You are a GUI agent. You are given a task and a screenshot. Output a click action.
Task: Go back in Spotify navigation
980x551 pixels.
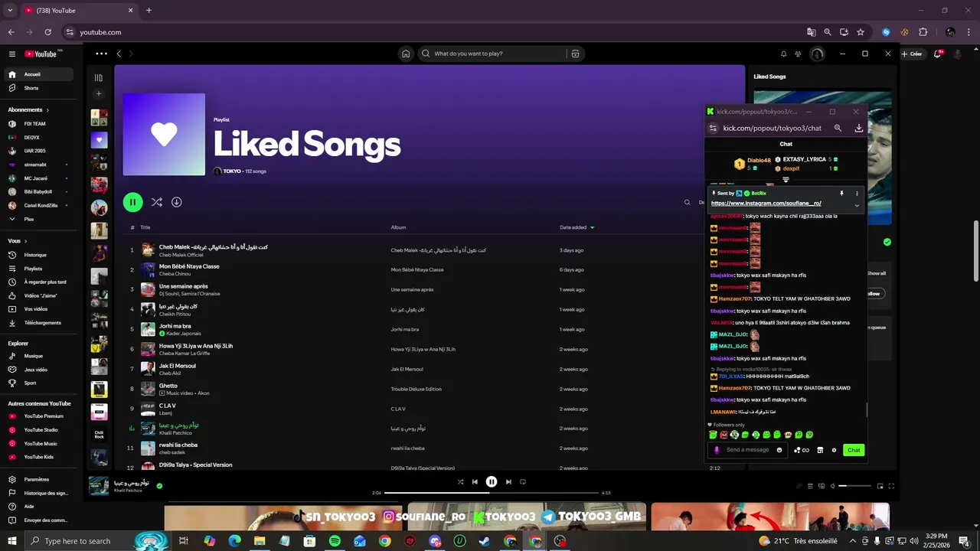click(x=119, y=54)
